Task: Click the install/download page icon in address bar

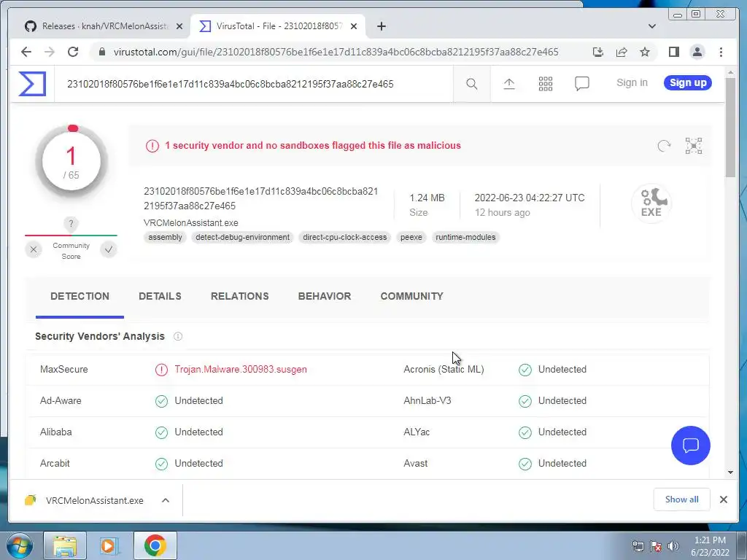Action: [598, 52]
